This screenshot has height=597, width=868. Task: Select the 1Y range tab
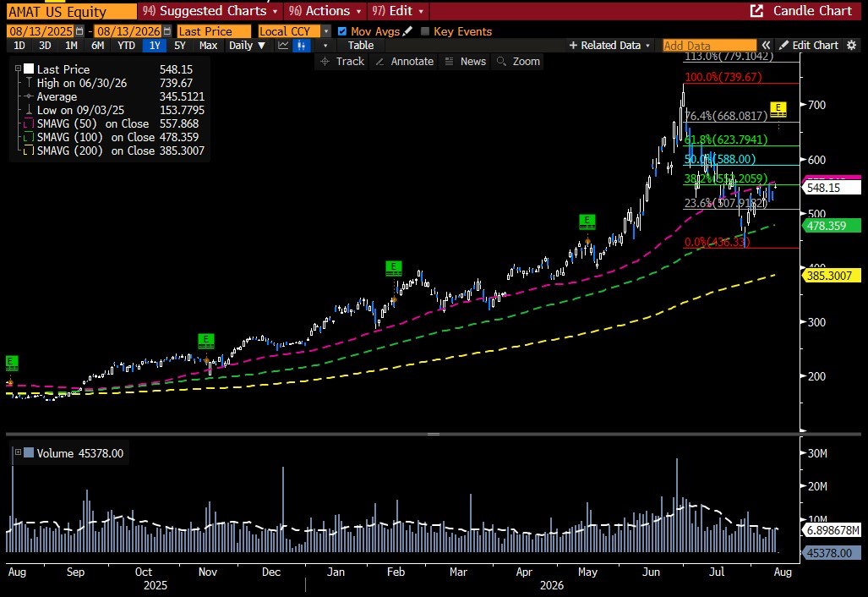point(155,46)
